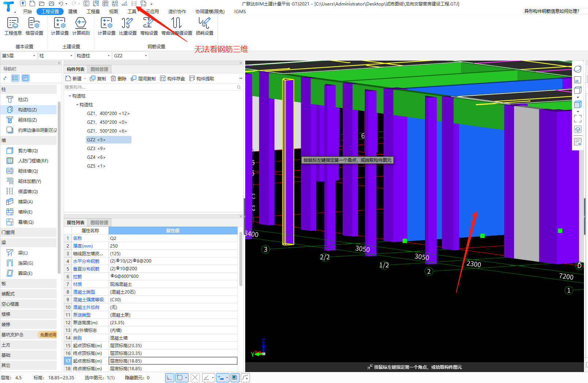Image resolution: width=588 pixels, height=383 pixels.
Task: Select 构造柱(Z) in navigation bar
Action: tap(29, 110)
